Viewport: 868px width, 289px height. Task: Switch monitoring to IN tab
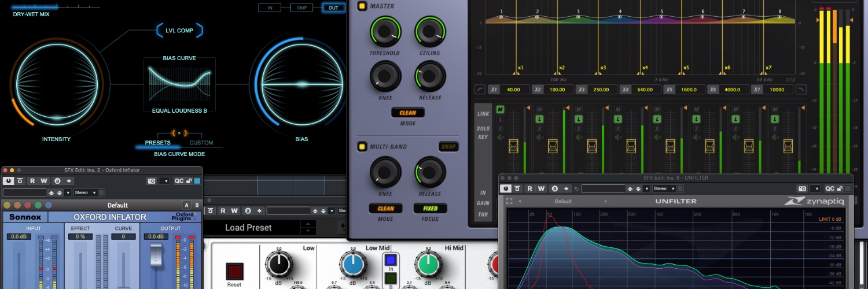pyautogui.click(x=270, y=8)
